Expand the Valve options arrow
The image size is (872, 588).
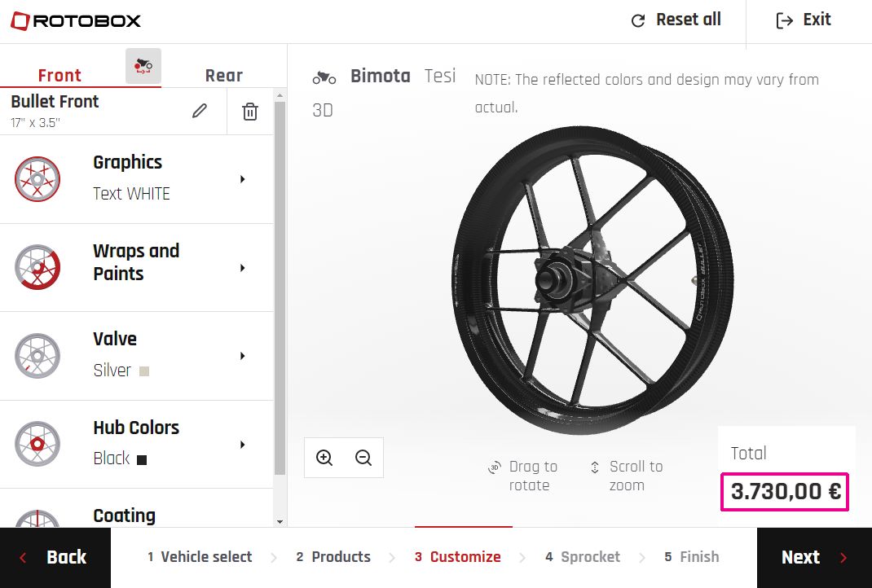coord(243,356)
